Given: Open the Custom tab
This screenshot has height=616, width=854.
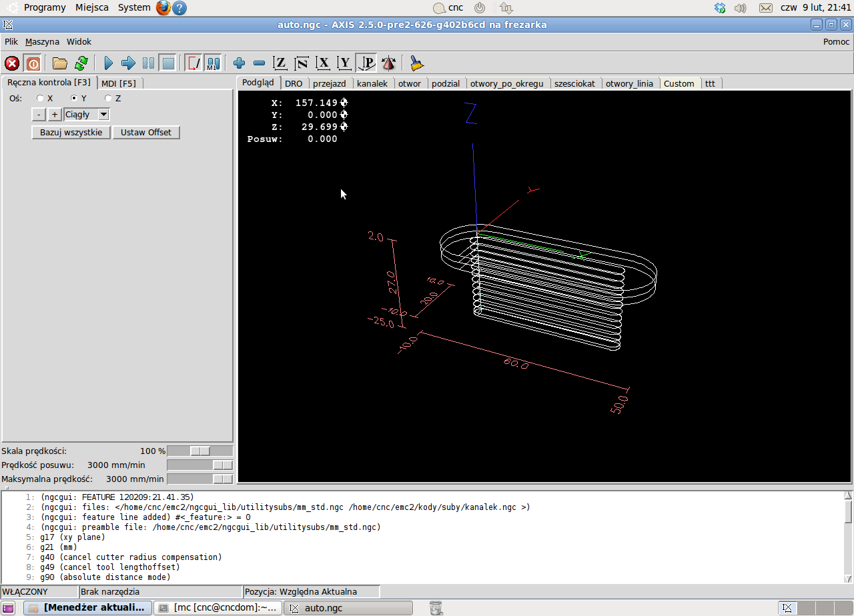Looking at the screenshot, I should (679, 84).
